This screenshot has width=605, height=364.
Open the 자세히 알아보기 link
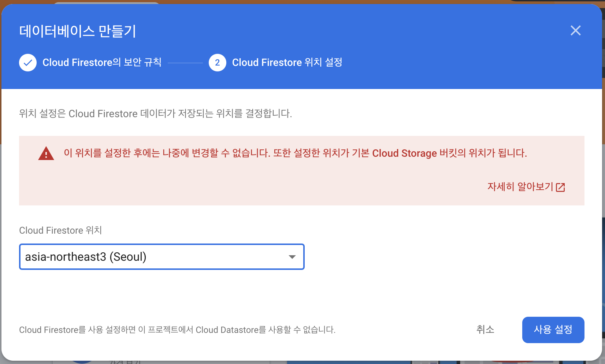coord(520,187)
